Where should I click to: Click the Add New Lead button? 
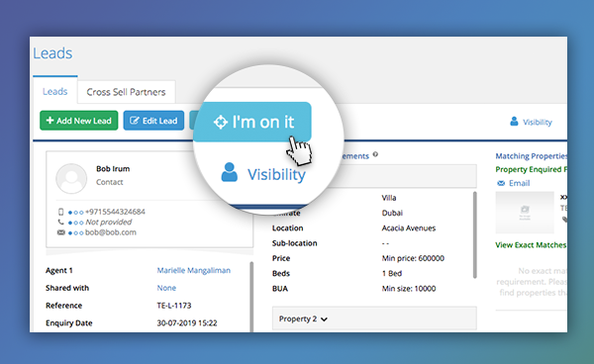point(79,121)
